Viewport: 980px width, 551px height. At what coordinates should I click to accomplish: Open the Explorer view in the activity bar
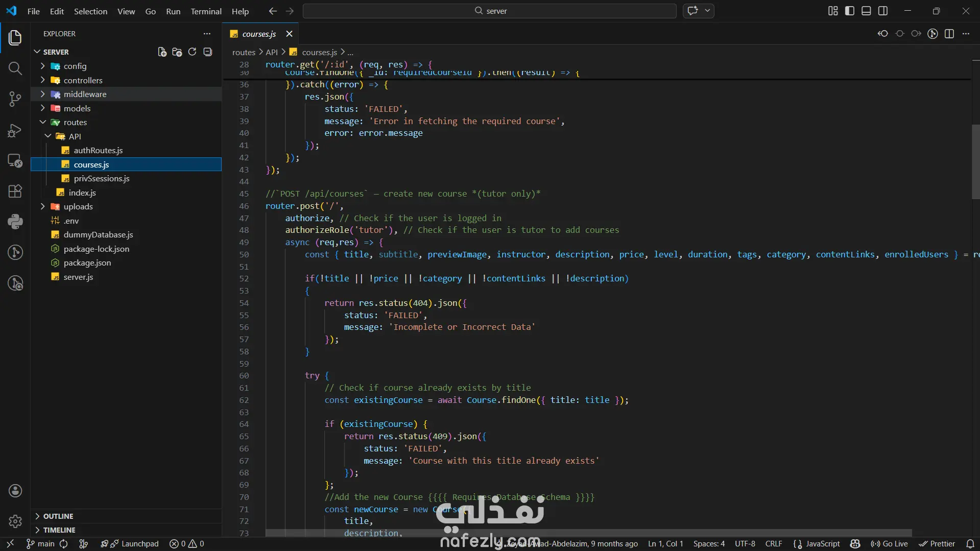[x=15, y=37]
